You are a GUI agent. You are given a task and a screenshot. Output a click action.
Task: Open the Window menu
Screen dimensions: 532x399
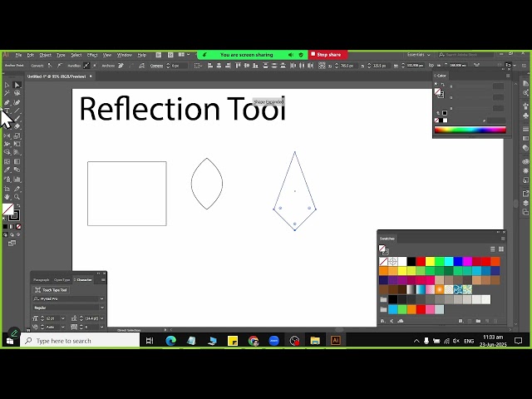125,55
